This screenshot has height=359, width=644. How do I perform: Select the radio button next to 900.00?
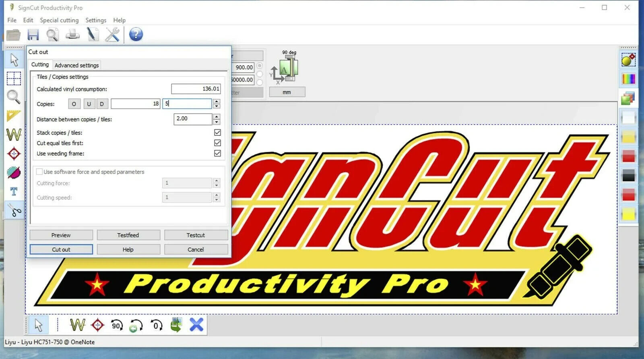click(x=260, y=66)
